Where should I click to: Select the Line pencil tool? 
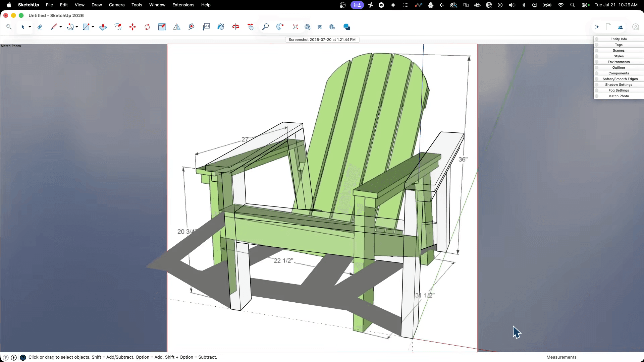[x=54, y=27]
